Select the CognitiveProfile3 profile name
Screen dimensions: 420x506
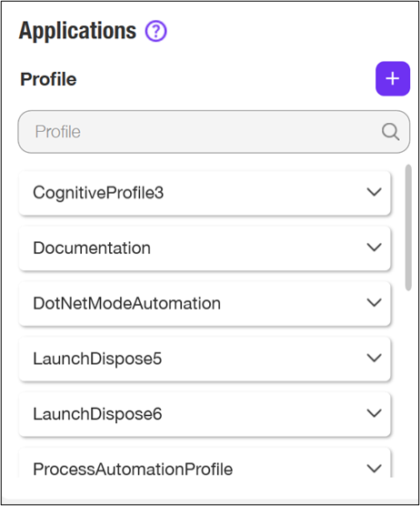[98, 193]
